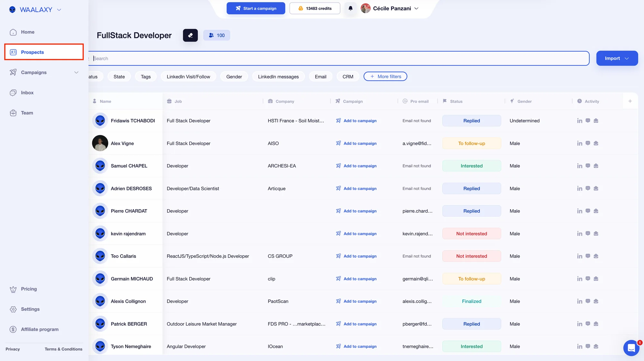
Task: Open the Prospects section
Action: (44, 52)
